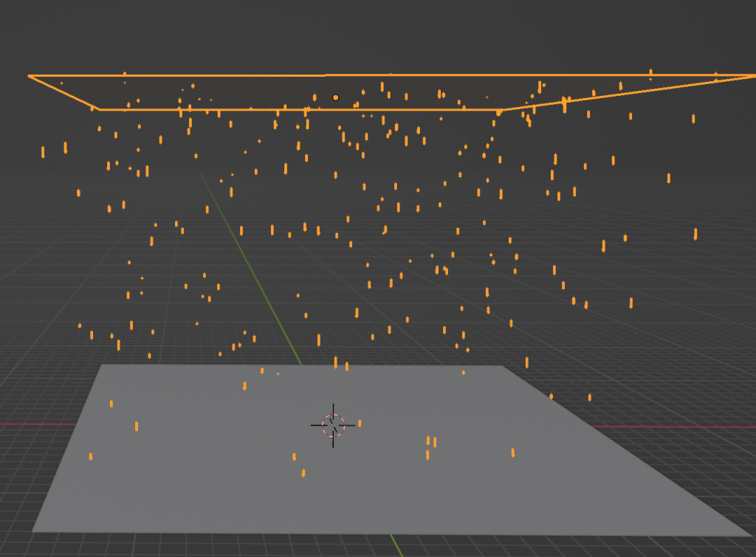Click the far-right corner of the orange emitter outline
The image size is (756, 557).
752,75
